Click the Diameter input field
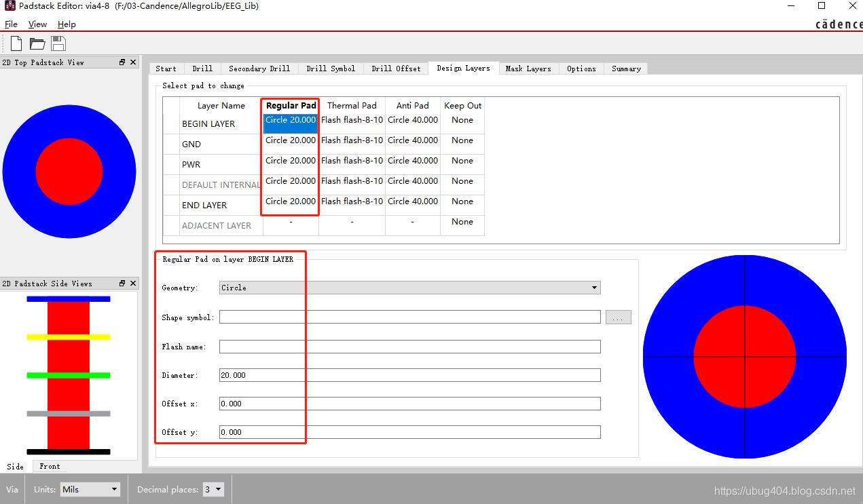The height and width of the screenshot is (504, 863). 409,375
